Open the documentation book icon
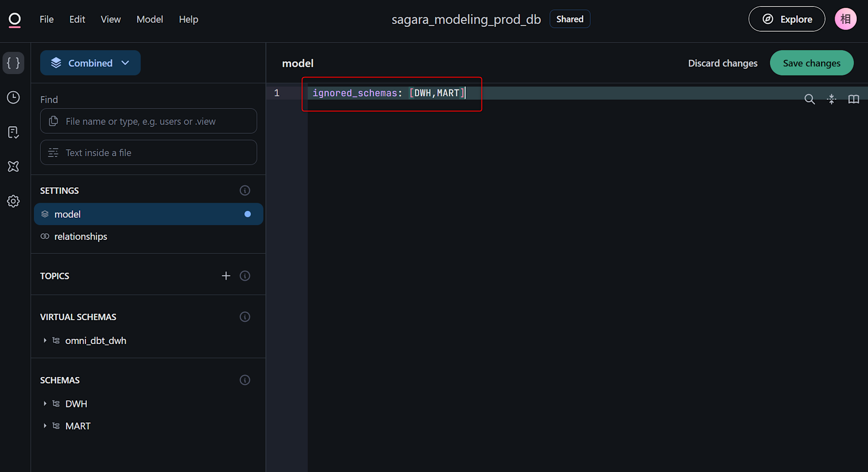The width and height of the screenshot is (868, 472). pyautogui.click(x=854, y=99)
